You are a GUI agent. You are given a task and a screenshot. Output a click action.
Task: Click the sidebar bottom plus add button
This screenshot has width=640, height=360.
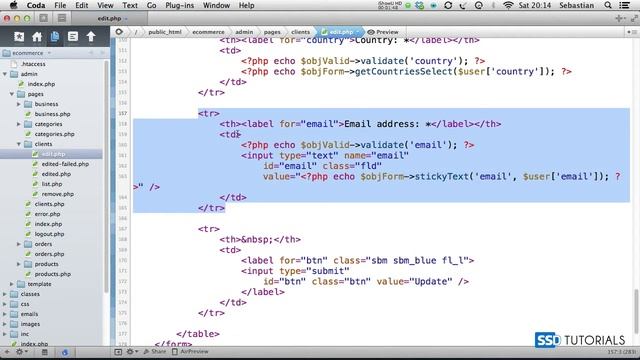[x=7, y=351]
